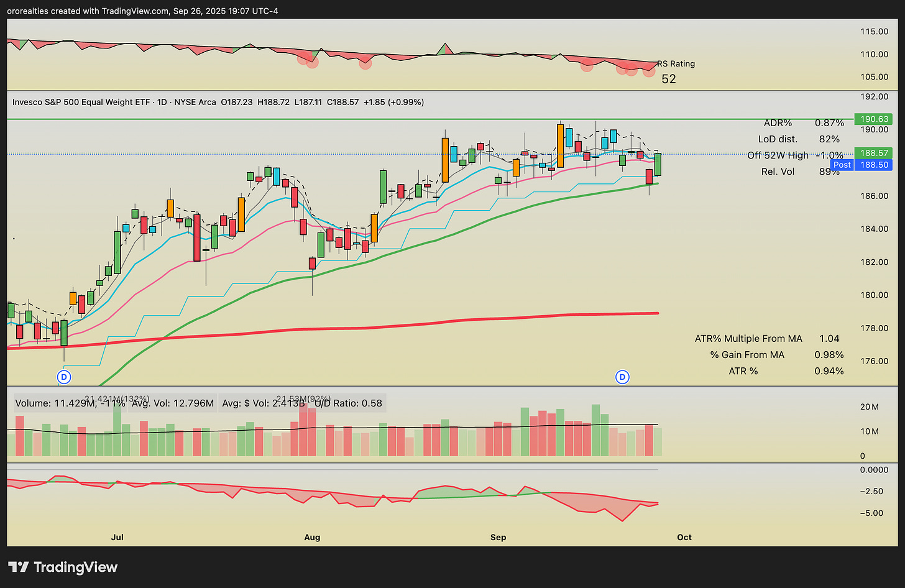Click the L187.11 low value
The height and width of the screenshot is (588, 905).
coord(308,102)
